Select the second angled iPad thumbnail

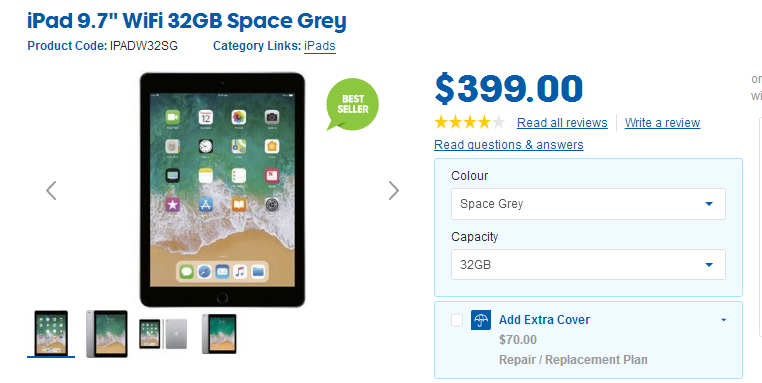tap(106, 333)
